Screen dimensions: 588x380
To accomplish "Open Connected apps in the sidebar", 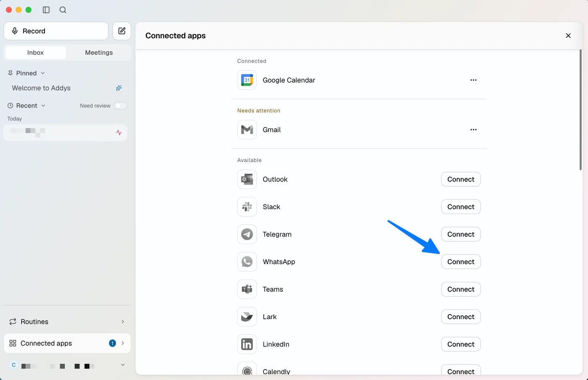I will tap(67, 343).
